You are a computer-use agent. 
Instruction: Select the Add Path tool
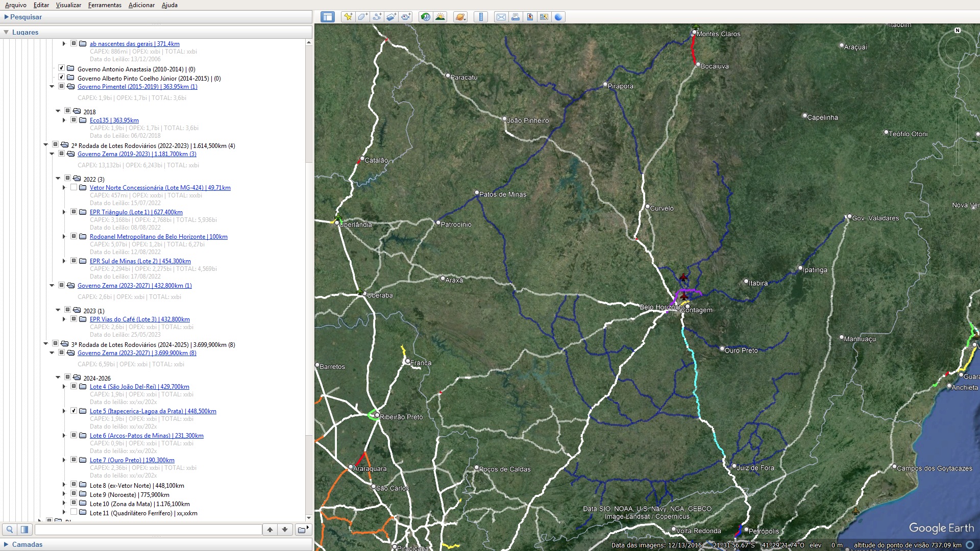tap(377, 17)
